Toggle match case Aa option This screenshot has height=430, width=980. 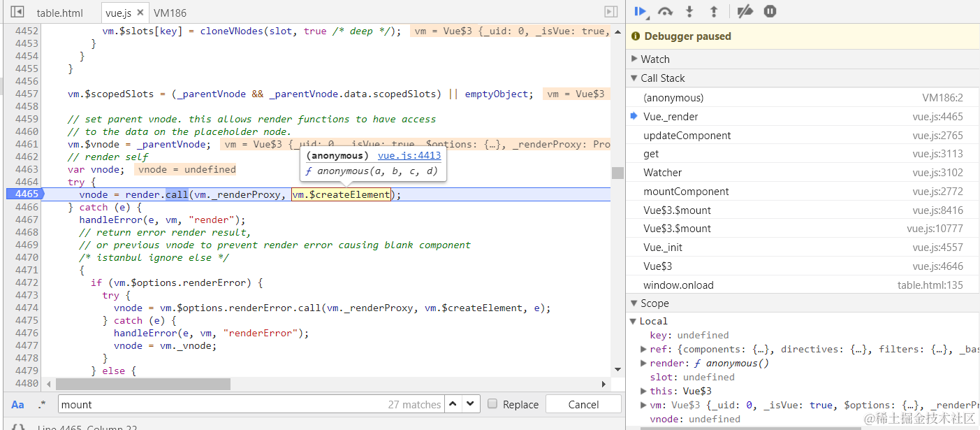pos(18,404)
